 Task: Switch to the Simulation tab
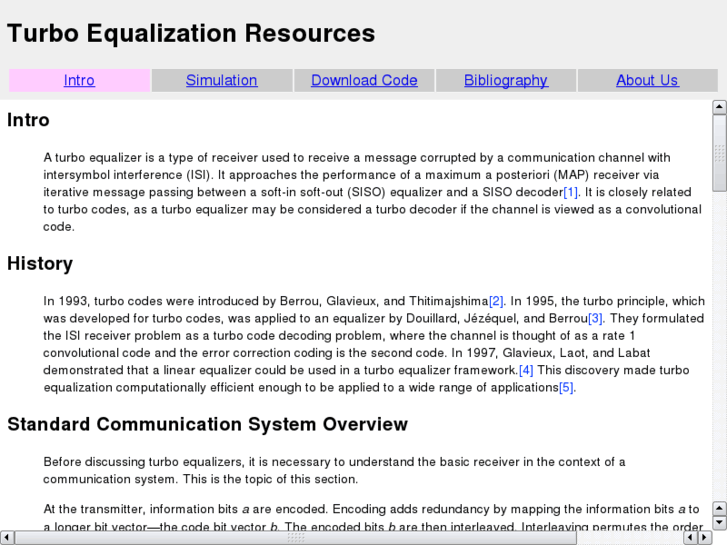click(x=222, y=80)
